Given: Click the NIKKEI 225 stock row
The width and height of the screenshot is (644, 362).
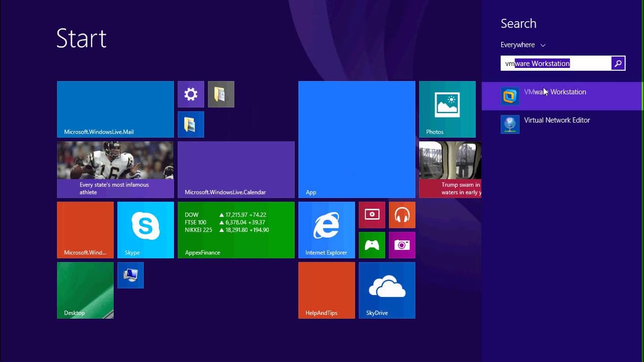Looking at the screenshot, I should click(227, 230).
